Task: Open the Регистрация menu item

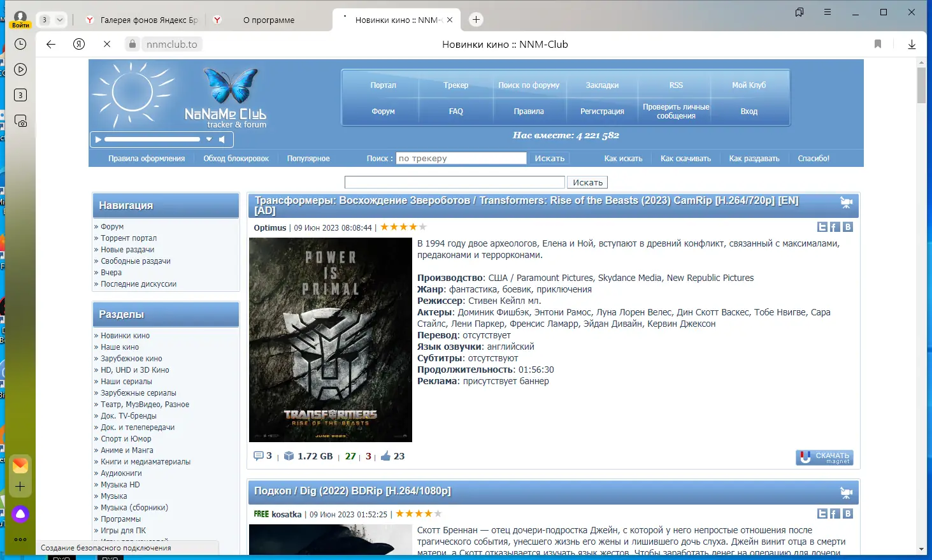Action: click(602, 111)
